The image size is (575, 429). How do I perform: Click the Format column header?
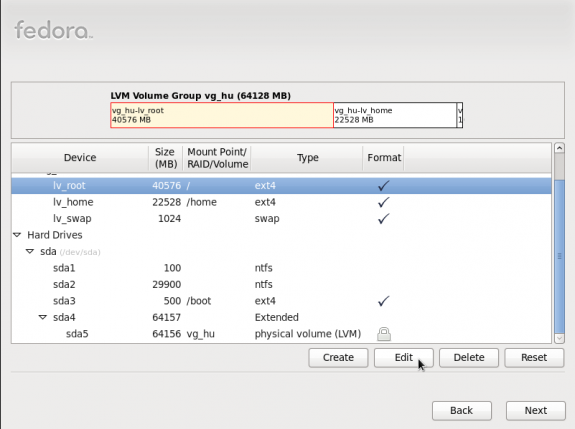point(384,158)
